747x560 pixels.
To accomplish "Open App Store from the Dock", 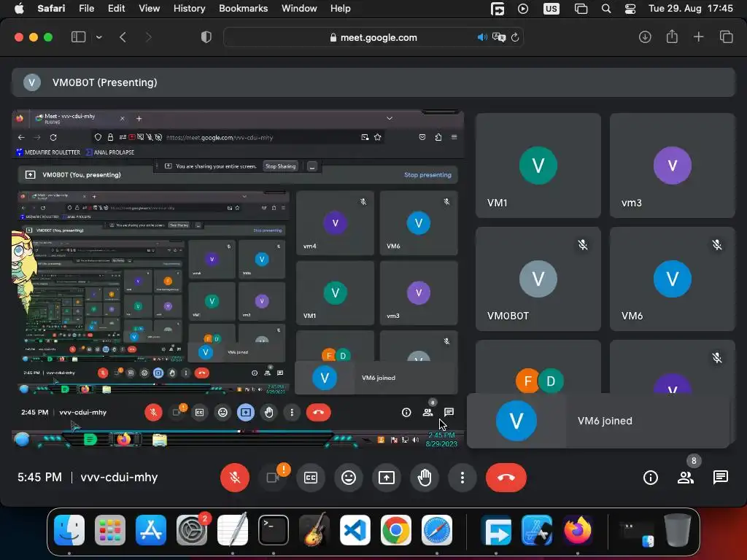I will coord(150,530).
